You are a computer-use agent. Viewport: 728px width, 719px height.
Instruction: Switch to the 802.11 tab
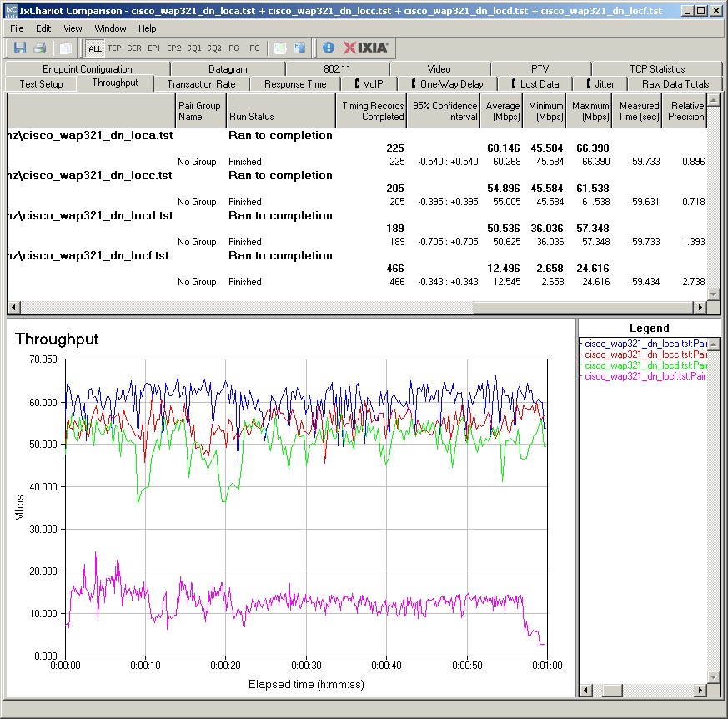coord(337,68)
